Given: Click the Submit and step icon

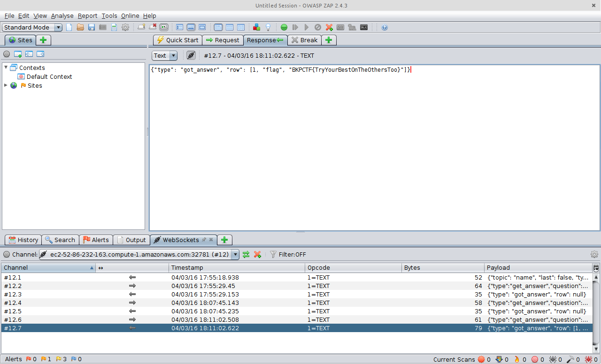Looking at the screenshot, I should pyautogui.click(x=295, y=27).
